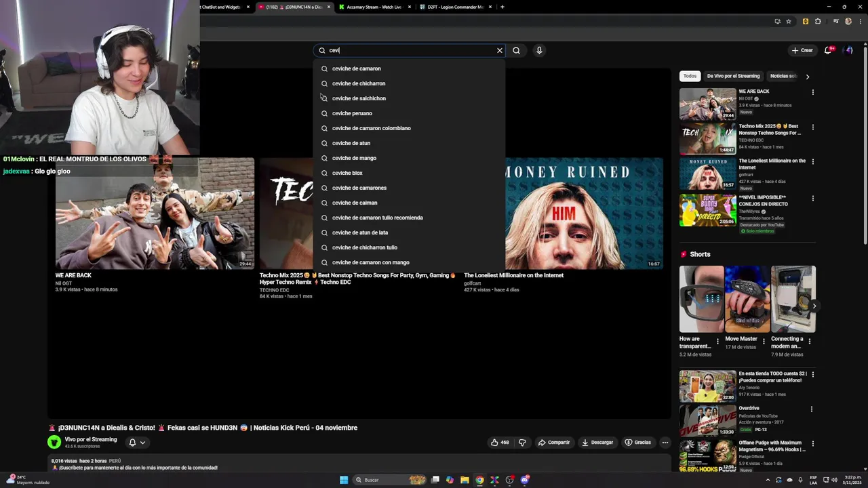Click the Gracias button
The width and height of the screenshot is (868, 488).
[x=638, y=443]
